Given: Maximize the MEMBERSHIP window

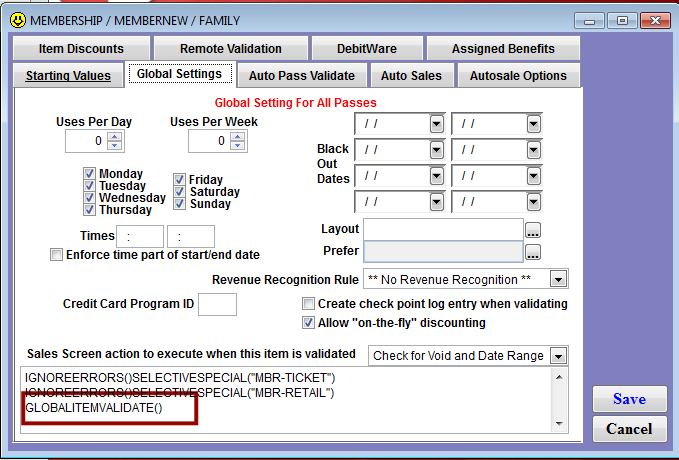Looking at the screenshot, I should coord(622,21).
